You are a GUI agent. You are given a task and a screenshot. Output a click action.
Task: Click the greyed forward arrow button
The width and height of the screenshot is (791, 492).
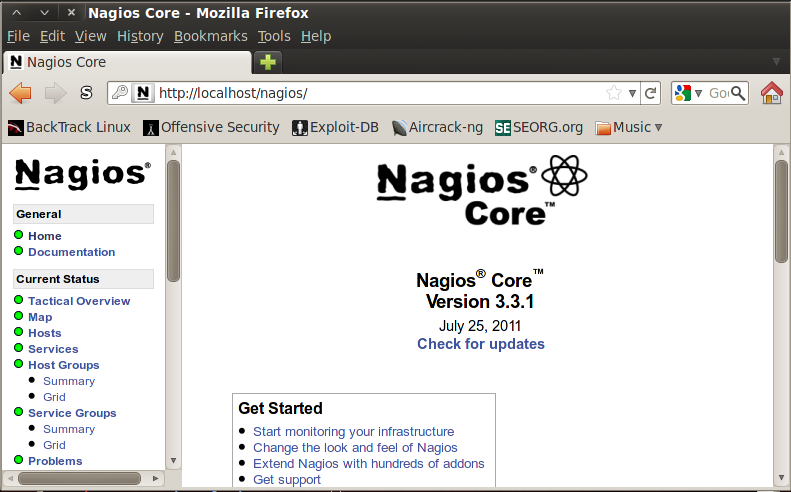coord(55,93)
